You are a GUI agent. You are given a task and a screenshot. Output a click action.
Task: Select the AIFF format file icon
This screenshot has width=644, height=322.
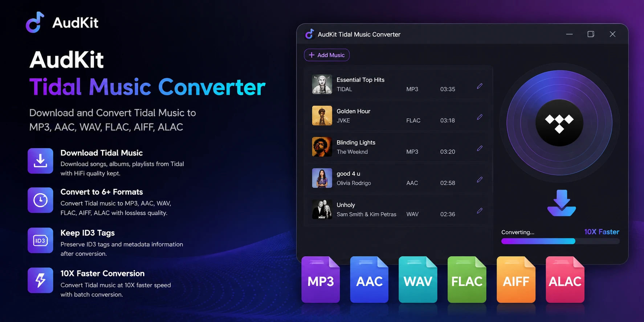click(x=516, y=280)
